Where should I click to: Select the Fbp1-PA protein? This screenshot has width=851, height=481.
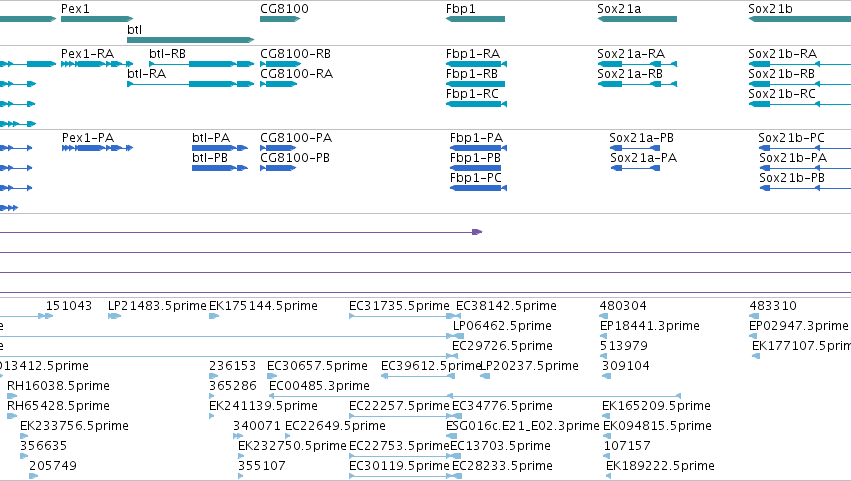pyautogui.click(x=476, y=138)
